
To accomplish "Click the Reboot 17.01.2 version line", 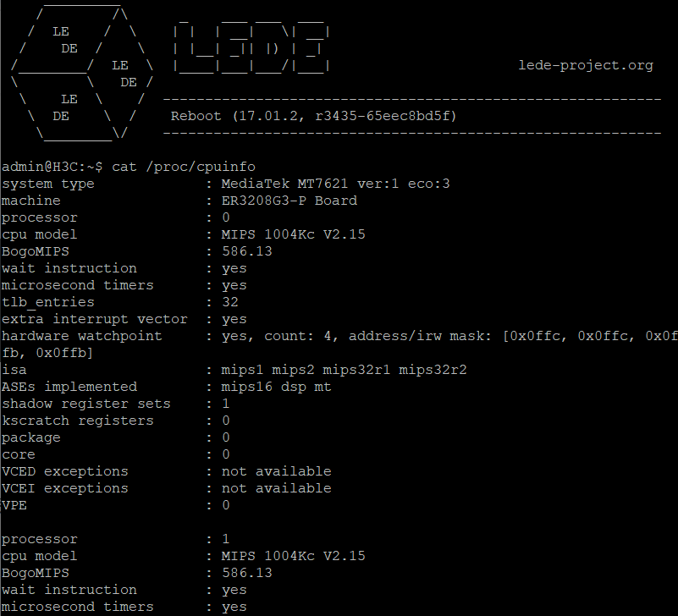I will 313,116.
